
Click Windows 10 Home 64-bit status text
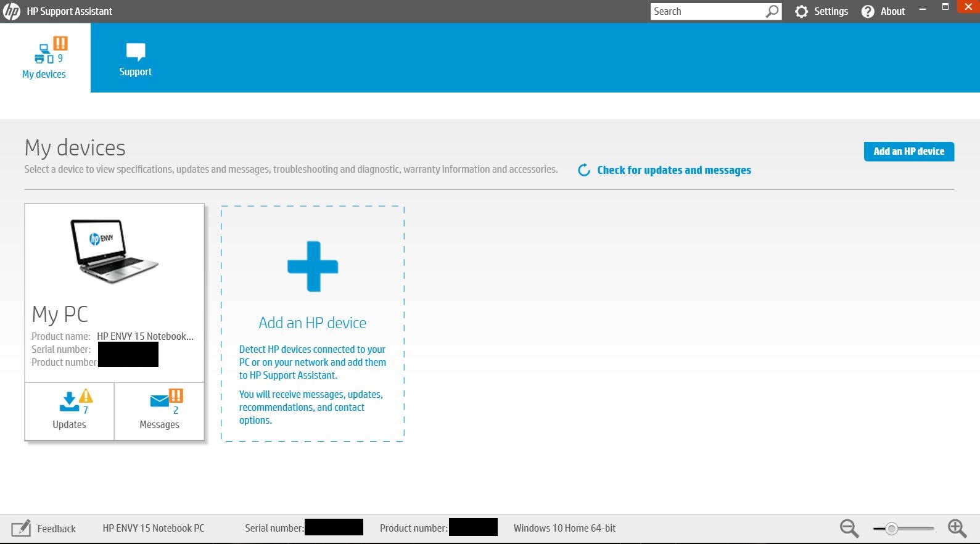click(565, 528)
